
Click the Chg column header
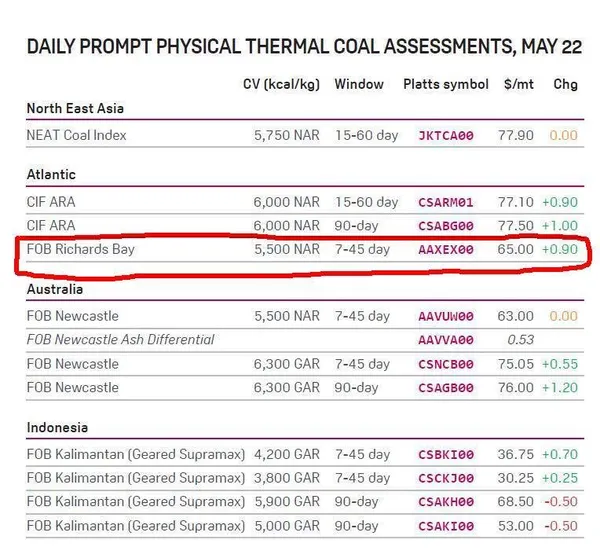tap(565, 84)
